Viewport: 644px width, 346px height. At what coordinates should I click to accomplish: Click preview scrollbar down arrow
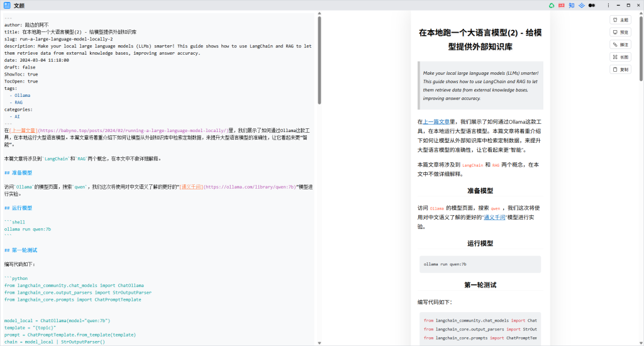[641, 343]
